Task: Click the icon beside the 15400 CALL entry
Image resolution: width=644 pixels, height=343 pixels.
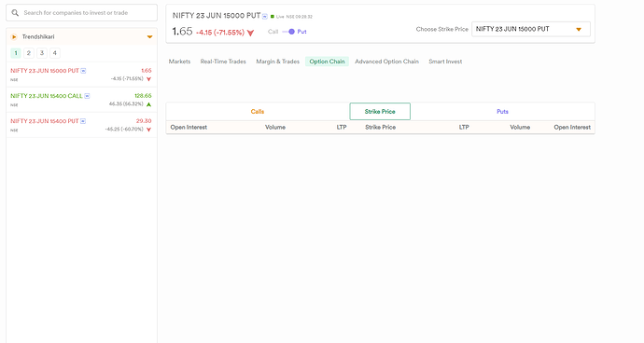Action: [87, 96]
